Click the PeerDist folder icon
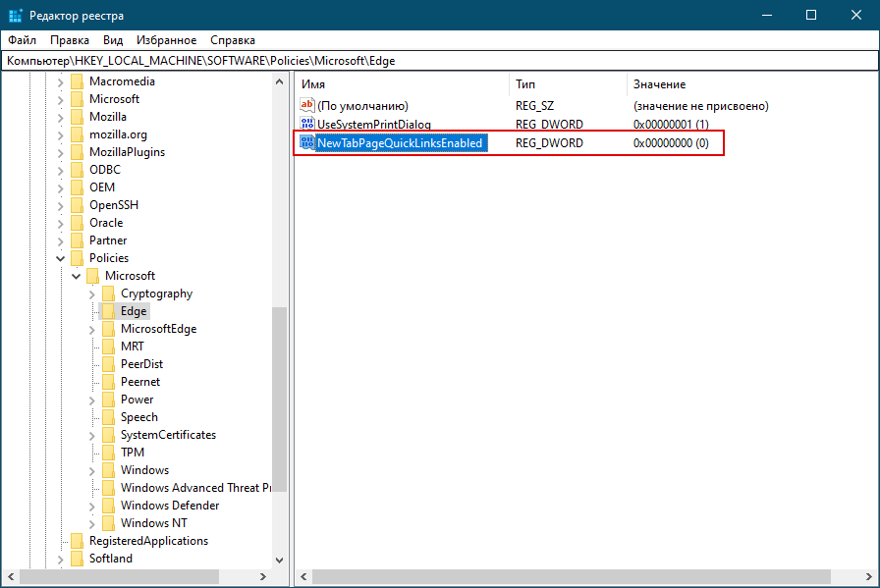880x588 pixels. point(108,364)
